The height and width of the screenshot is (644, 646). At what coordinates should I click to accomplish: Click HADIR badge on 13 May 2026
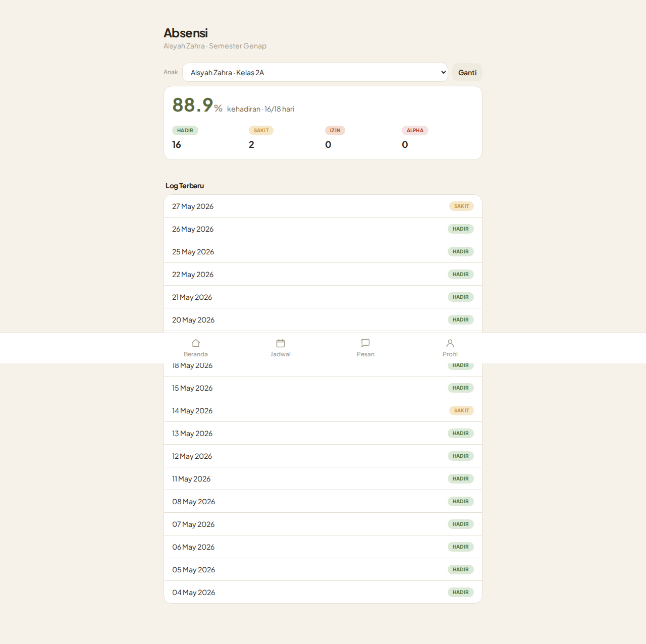click(461, 433)
